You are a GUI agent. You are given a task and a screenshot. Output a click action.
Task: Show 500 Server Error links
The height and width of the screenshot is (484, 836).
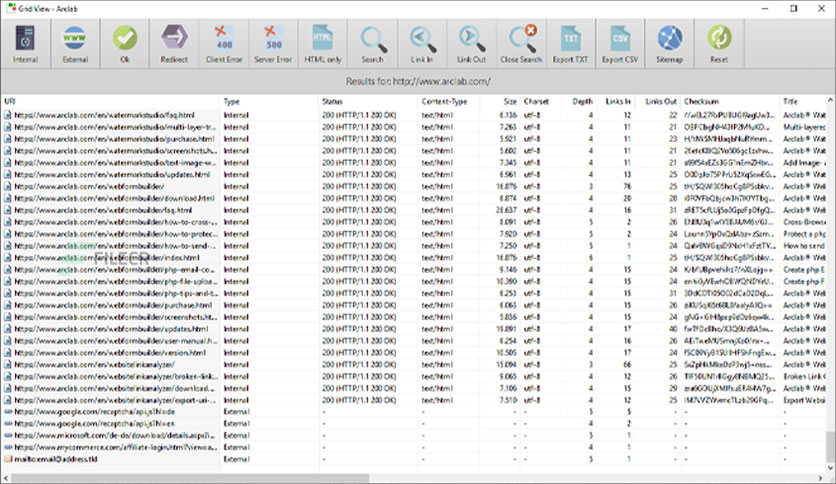coord(273,44)
